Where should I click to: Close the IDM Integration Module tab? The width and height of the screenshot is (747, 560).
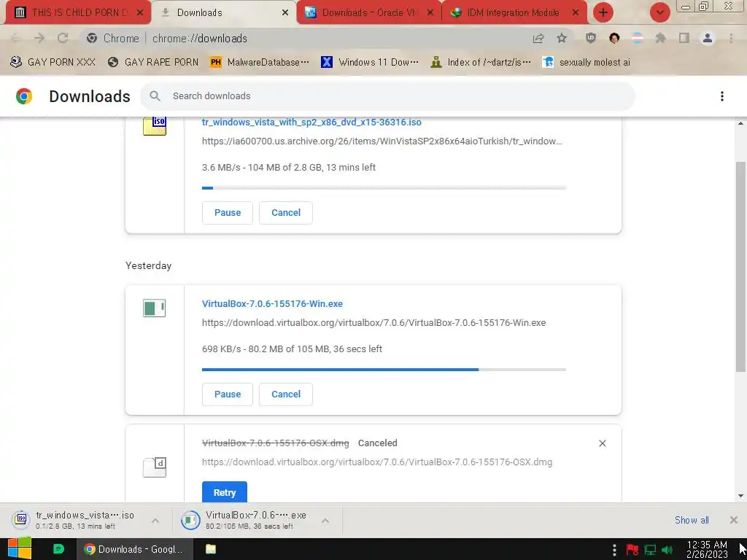click(576, 13)
